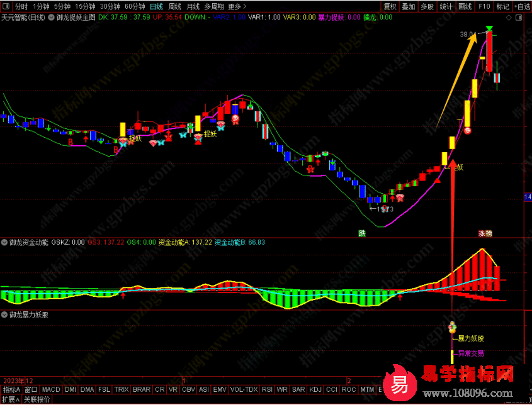The image size is (532, 405).
Task: Switch chart period to 周线
Action: (x=174, y=7)
